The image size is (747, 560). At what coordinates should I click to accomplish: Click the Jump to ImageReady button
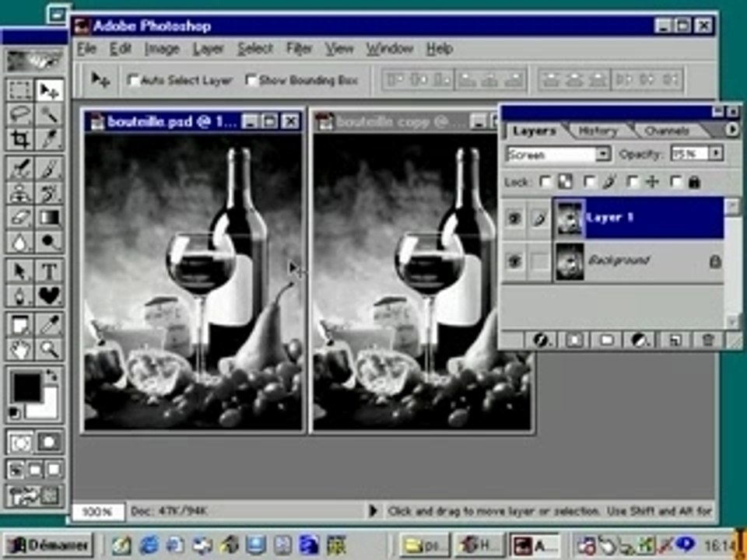[x=35, y=495]
